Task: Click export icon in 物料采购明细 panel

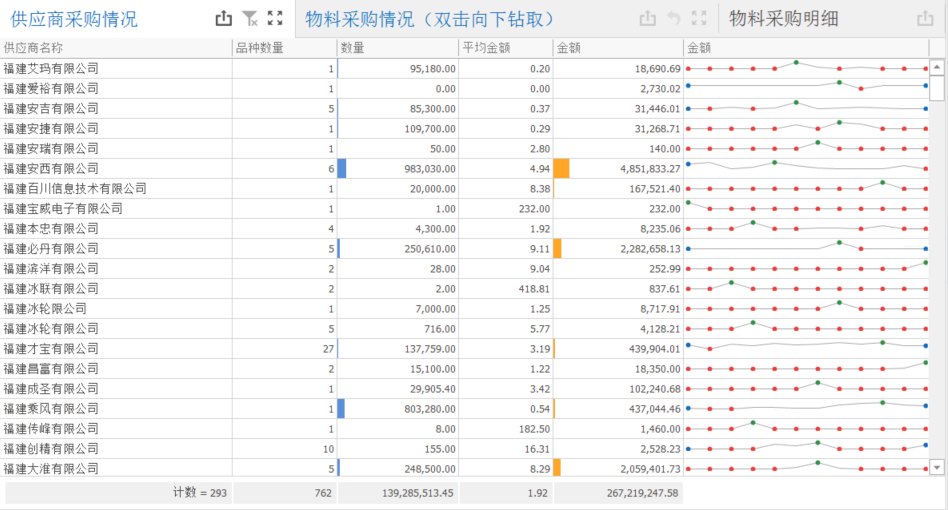Action: [925, 18]
